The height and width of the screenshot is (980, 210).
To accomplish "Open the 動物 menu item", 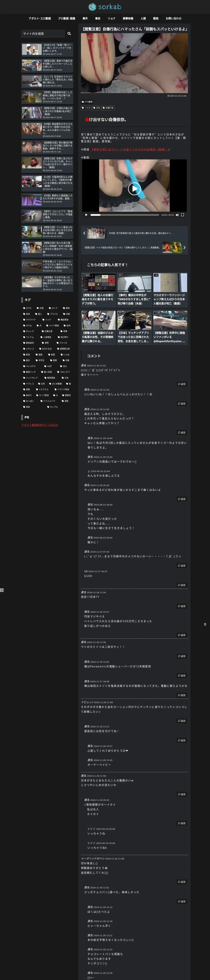I will (156, 18).
